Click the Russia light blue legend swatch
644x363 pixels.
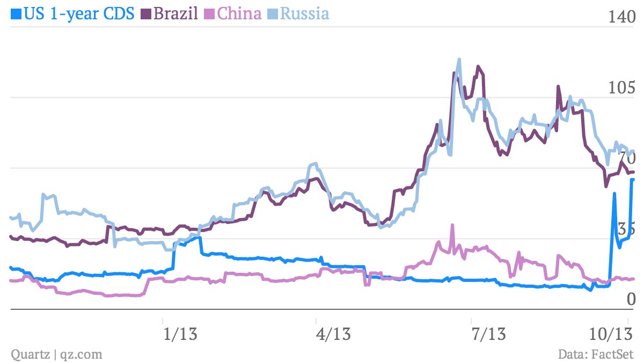tap(273, 13)
